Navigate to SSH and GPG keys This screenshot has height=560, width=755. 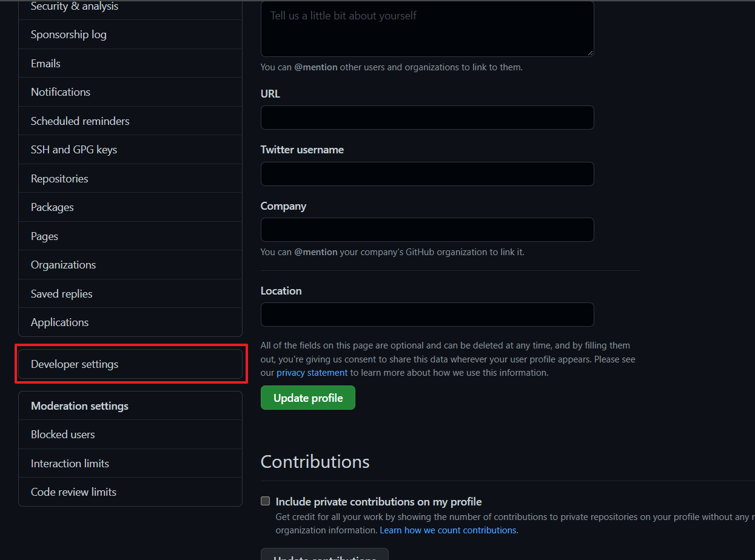coord(73,149)
